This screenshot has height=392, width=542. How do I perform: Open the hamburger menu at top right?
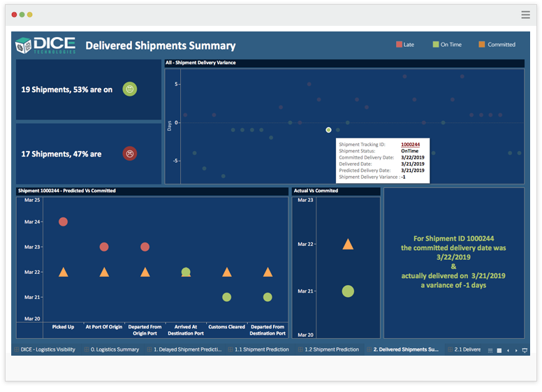tap(525, 14)
